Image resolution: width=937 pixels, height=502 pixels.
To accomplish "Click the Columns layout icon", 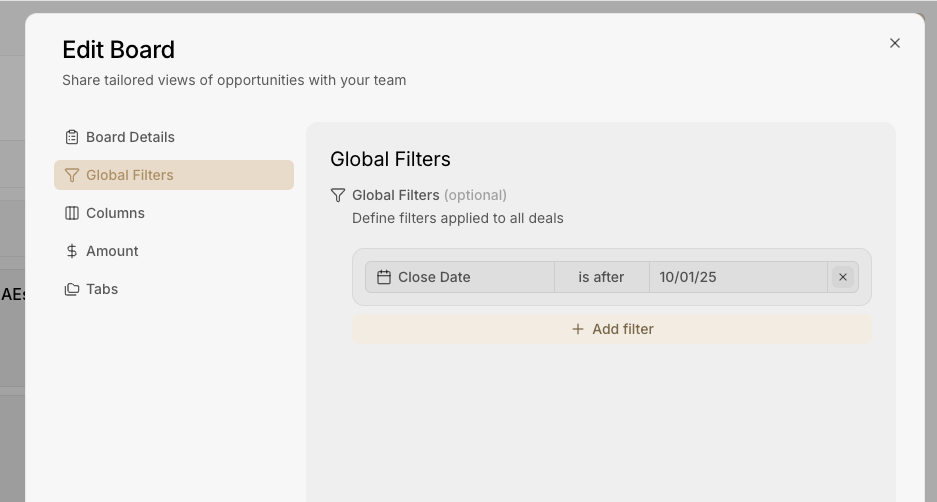I will pos(72,213).
